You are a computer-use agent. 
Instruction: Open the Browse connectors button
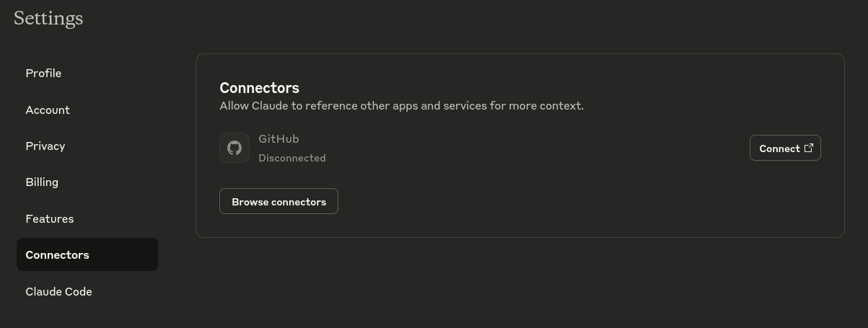coord(279,202)
